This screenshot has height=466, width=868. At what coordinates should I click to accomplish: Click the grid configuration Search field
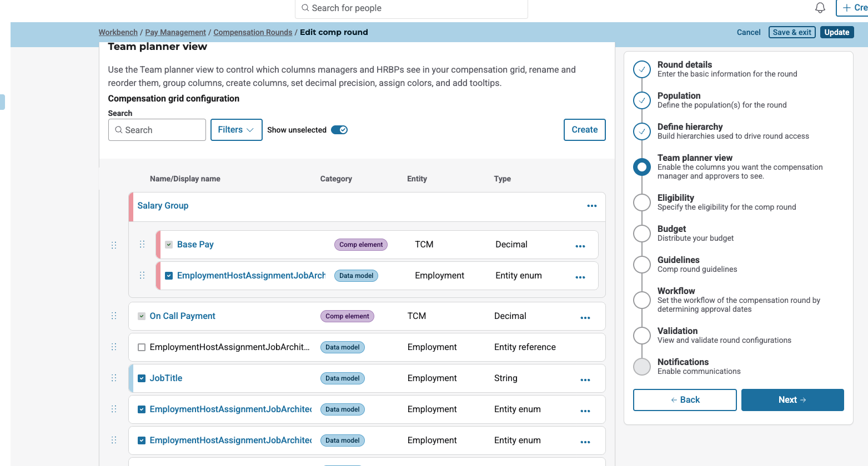(157, 130)
